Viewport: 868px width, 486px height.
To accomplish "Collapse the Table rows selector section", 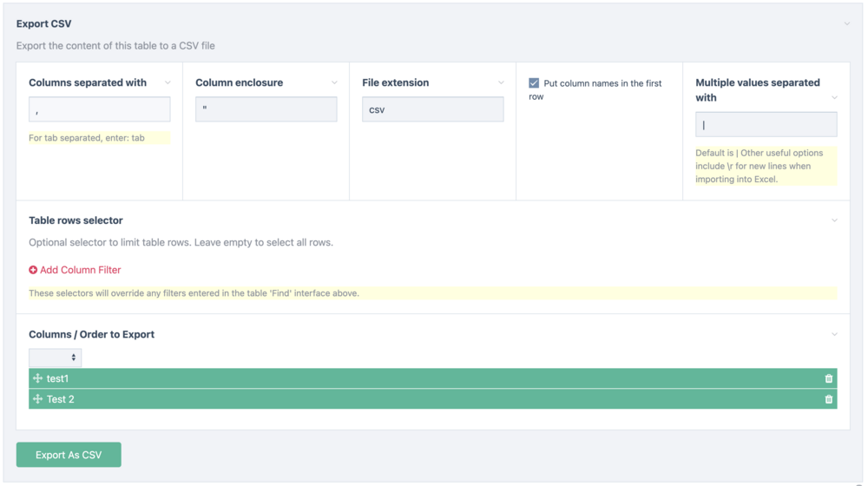I will point(834,220).
